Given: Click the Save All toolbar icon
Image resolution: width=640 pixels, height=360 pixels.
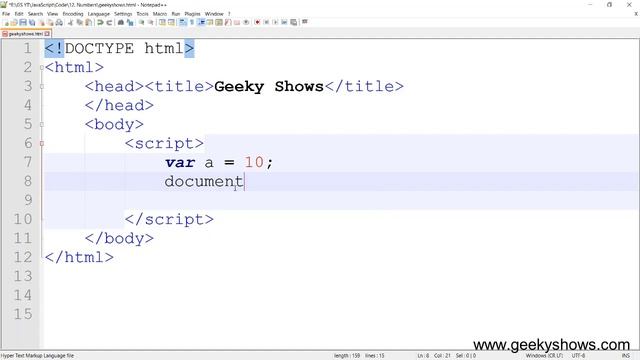Looking at the screenshot, I should (32, 22).
